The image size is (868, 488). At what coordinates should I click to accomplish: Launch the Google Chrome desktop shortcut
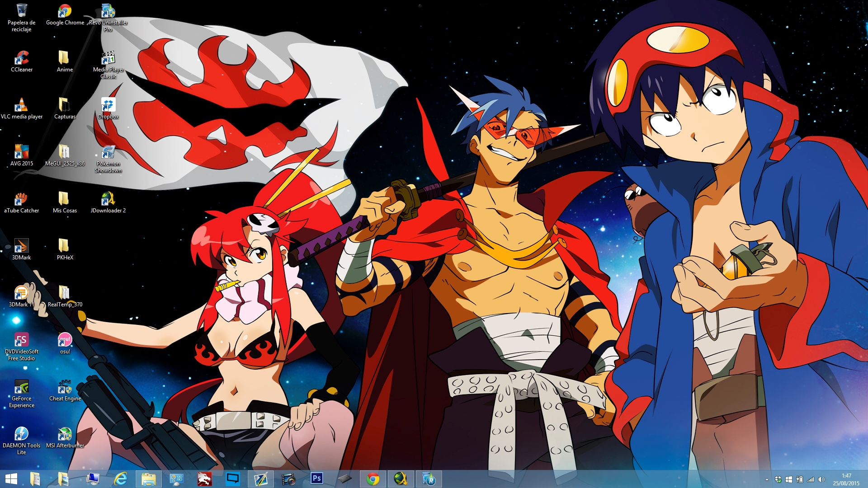[x=65, y=15]
